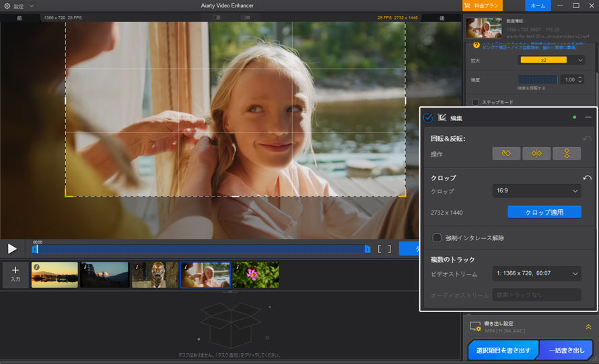The image size is (599, 364).
Task: Adjust the 強度 strength slider
Action: (x=538, y=79)
